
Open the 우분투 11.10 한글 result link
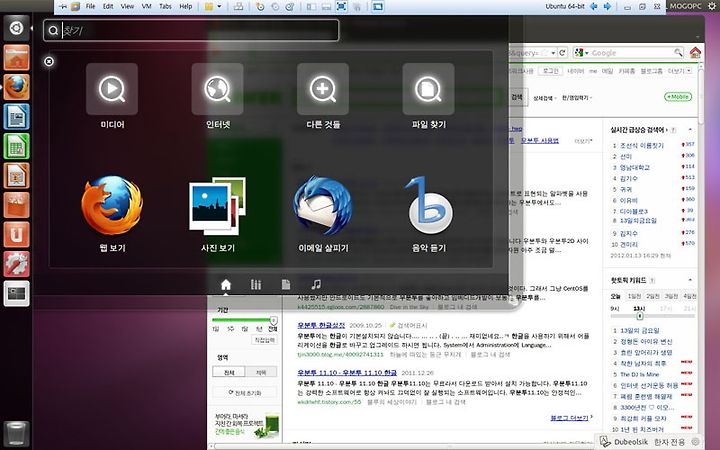(x=347, y=372)
